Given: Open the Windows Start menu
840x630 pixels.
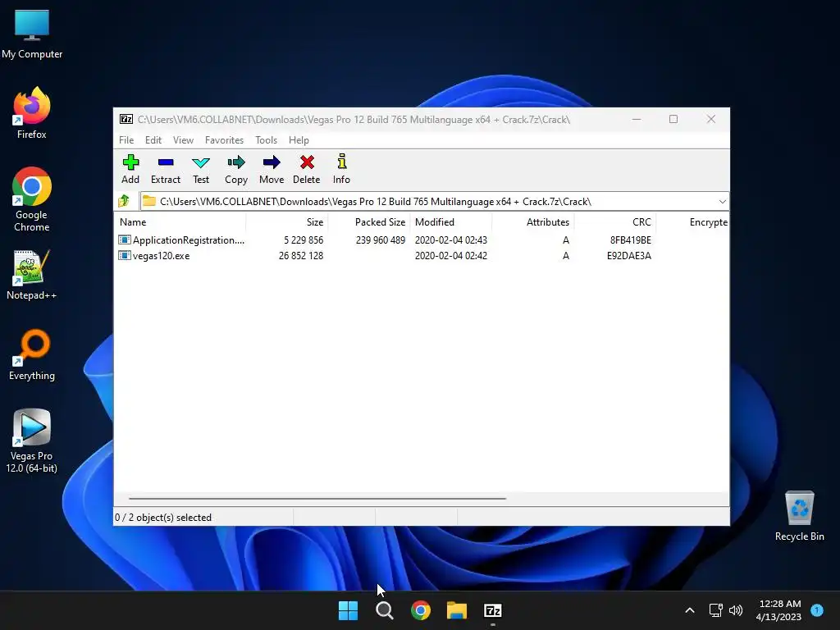Looking at the screenshot, I should [348, 610].
